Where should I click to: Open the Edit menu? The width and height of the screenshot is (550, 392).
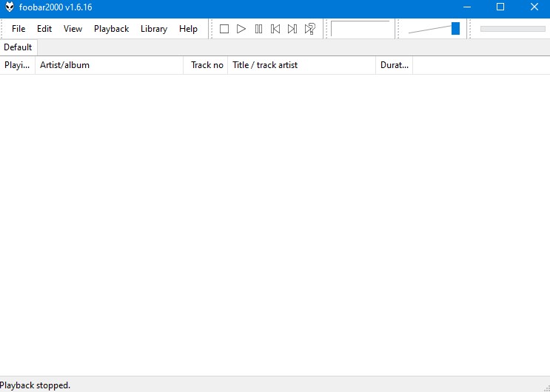point(44,29)
